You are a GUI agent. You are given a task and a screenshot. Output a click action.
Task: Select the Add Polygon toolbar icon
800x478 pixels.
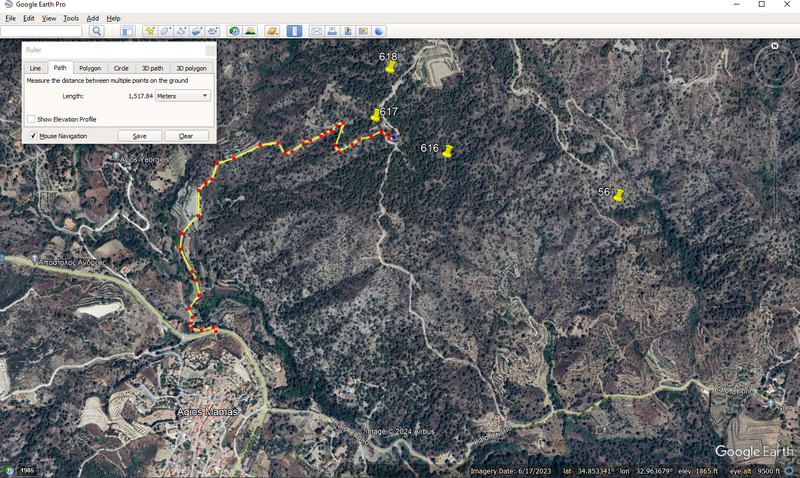(x=166, y=31)
